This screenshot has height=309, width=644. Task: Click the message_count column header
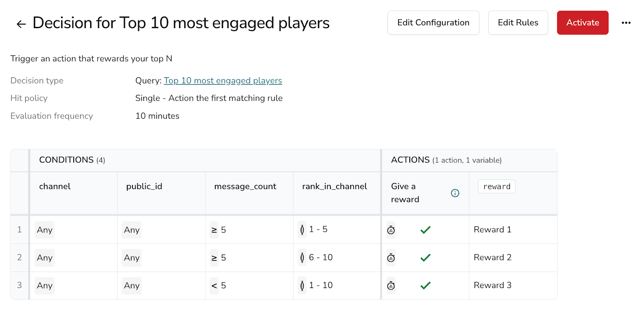tap(245, 186)
